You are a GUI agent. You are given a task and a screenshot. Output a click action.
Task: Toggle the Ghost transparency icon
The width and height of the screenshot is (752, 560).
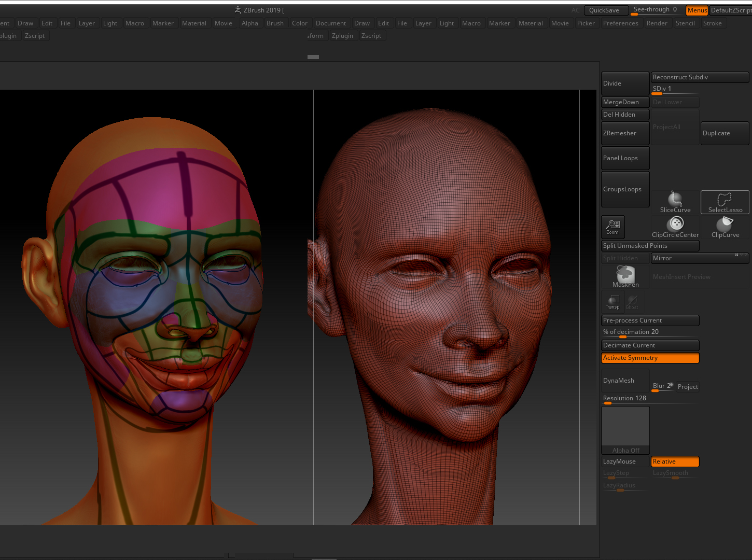point(632,301)
